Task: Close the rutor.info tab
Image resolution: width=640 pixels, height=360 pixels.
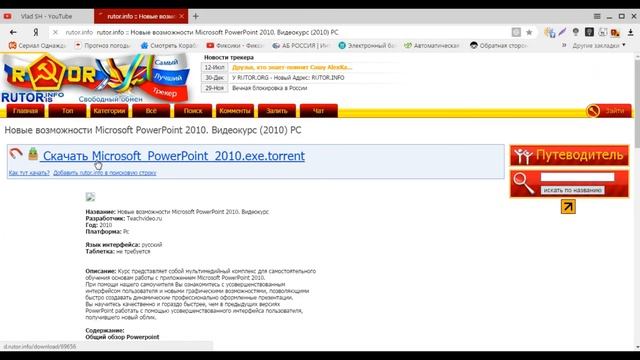Action: pos(182,16)
